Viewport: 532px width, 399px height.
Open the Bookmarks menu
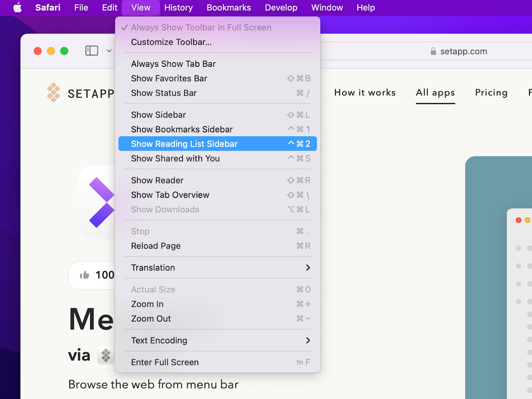[x=228, y=7]
